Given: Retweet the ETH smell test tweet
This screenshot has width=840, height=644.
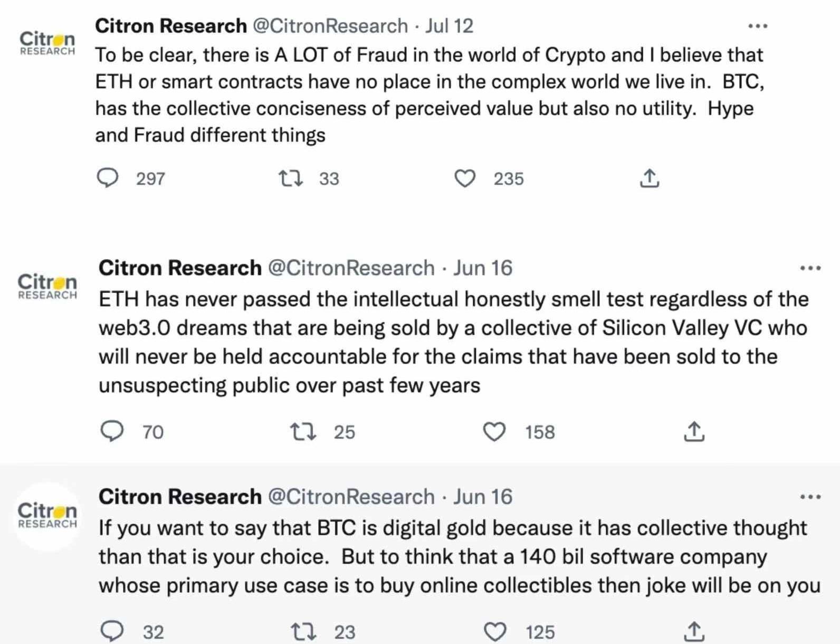Looking at the screenshot, I should [x=304, y=432].
